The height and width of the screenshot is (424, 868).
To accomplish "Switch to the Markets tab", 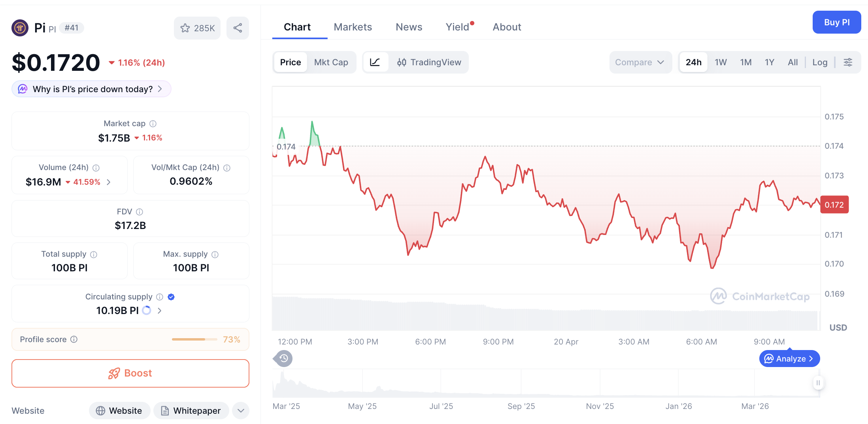I will pos(353,27).
